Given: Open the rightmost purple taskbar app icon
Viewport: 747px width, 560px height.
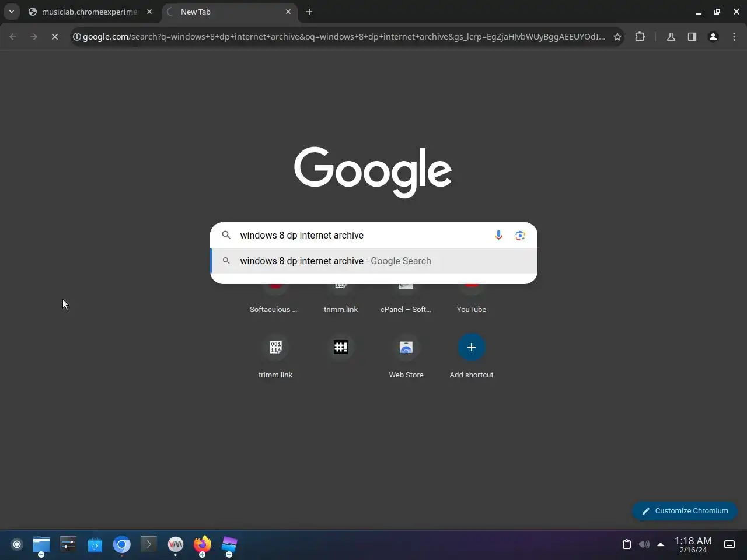Looking at the screenshot, I should point(229,545).
